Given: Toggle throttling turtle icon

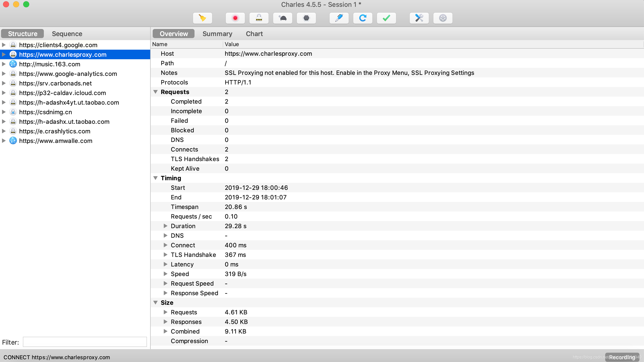Looking at the screenshot, I should [282, 18].
